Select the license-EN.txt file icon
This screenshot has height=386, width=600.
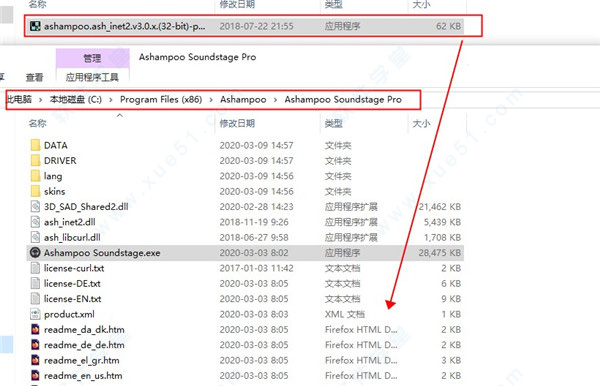click(35, 299)
